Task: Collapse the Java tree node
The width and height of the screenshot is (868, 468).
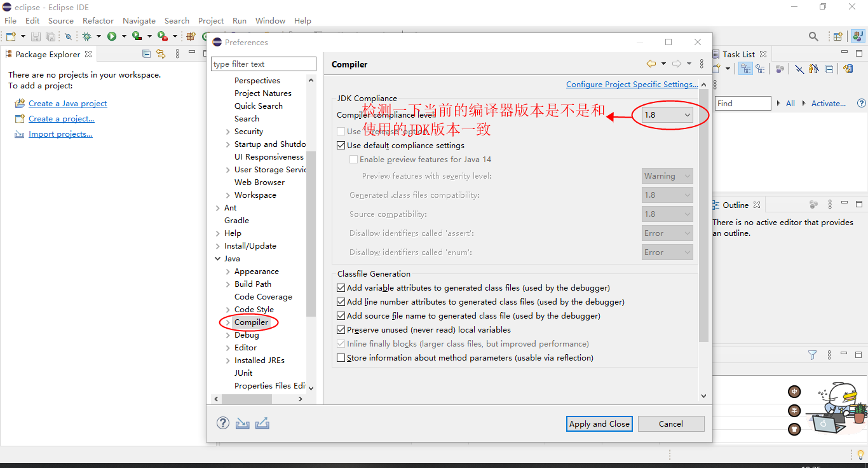Action: pos(218,259)
